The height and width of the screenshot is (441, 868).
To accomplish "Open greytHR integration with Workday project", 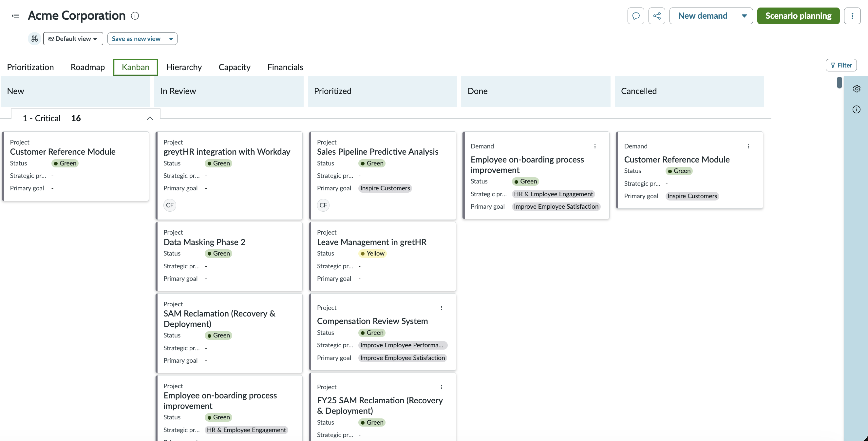I will tap(227, 152).
